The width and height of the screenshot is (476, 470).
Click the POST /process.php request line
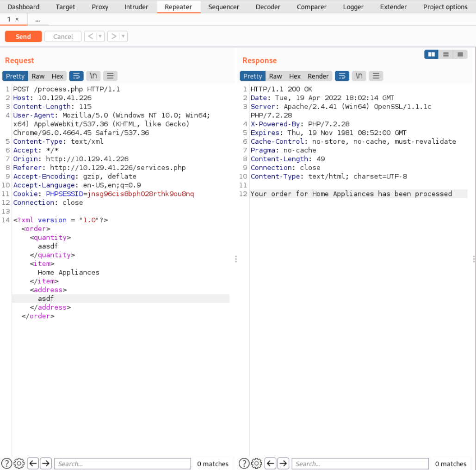(x=67, y=89)
